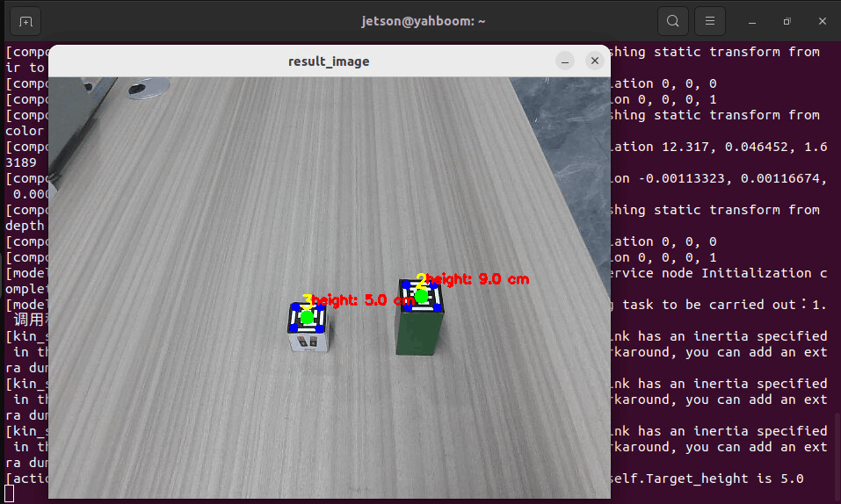The image size is (841, 504).
Task: Click the result_image window title
Action: (329, 61)
